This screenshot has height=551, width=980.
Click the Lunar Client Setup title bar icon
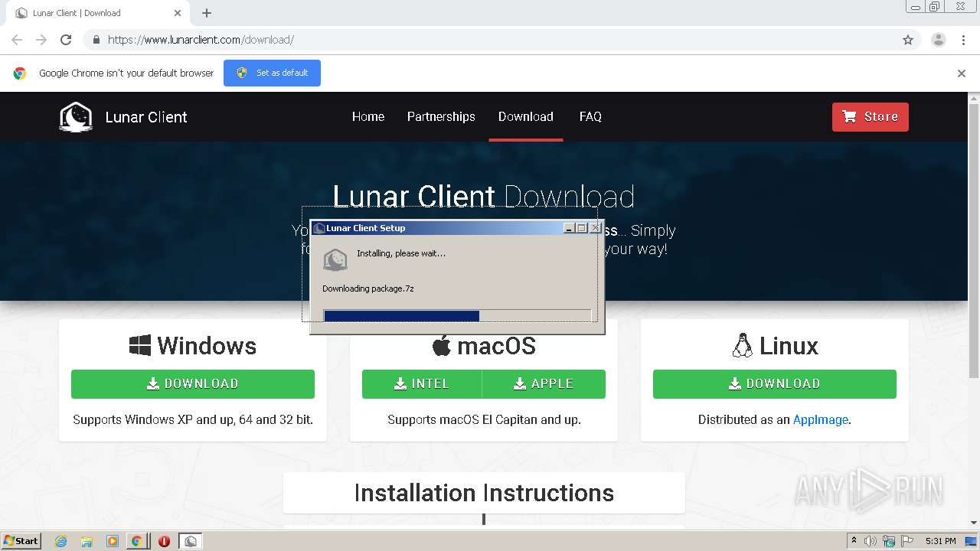318,228
